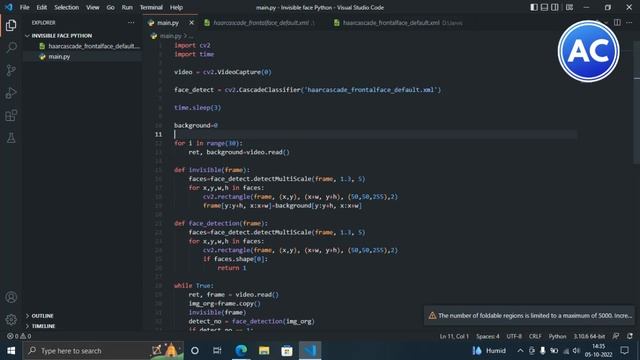This screenshot has width=640, height=360.
Task: Toggle secondary side bar layout icon
Action: [x=555, y=7]
